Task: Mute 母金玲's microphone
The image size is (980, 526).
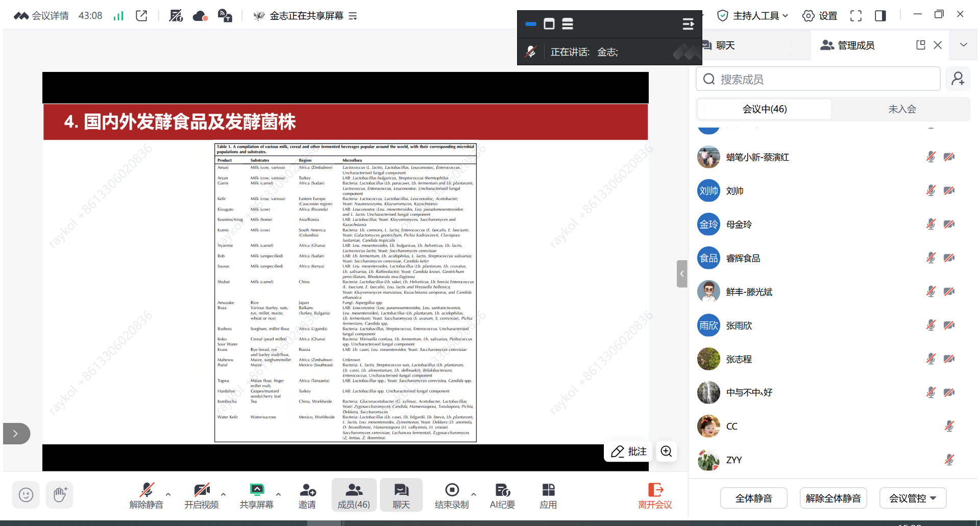Action: tap(931, 223)
